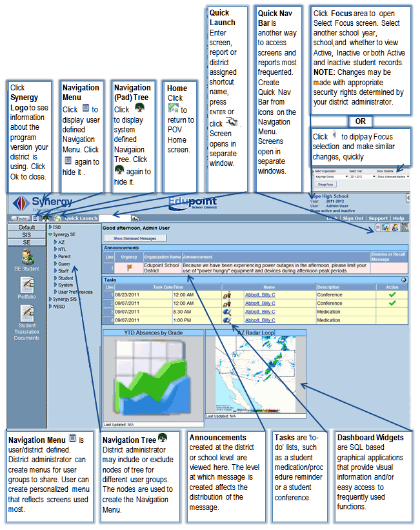Click the Change Focus button

click(325, 185)
